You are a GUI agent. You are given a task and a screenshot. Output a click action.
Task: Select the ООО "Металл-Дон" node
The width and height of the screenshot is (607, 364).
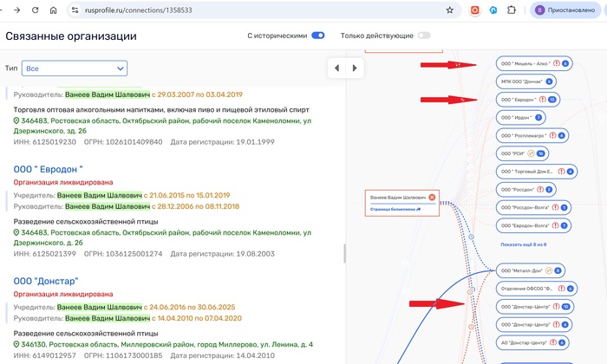point(531,270)
